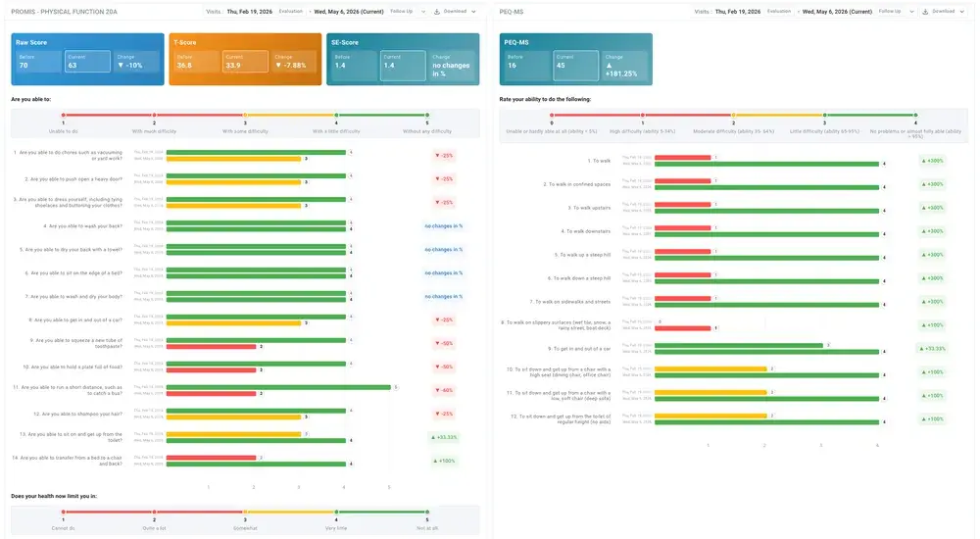Select the Wed, May 6, 2026 (Current) visit in the PROMIS header
The width and height of the screenshot is (980, 539).
pos(349,11)
